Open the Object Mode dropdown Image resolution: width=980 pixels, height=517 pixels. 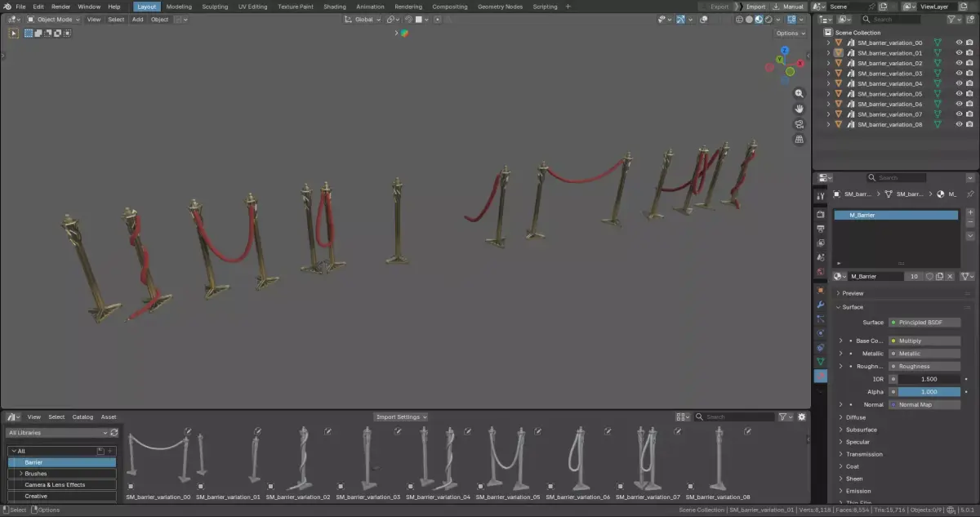coord(54,20)
